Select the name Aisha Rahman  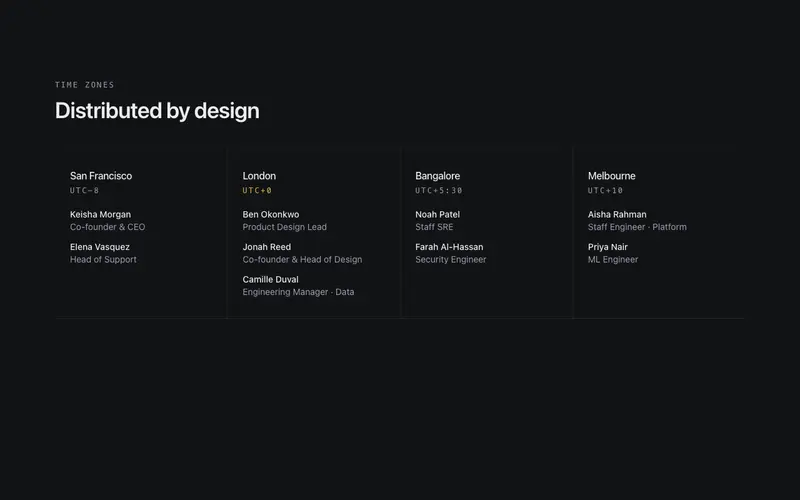coord(617,215)
